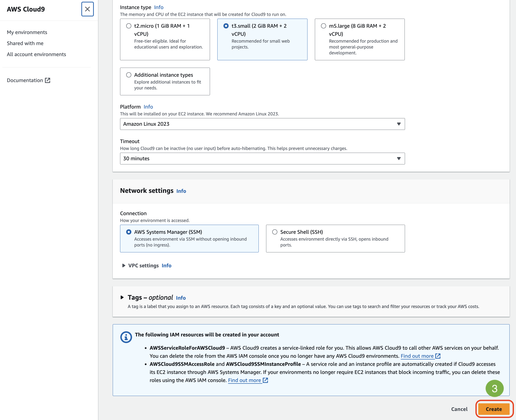Click Info next to Platform

click(148, 107)
